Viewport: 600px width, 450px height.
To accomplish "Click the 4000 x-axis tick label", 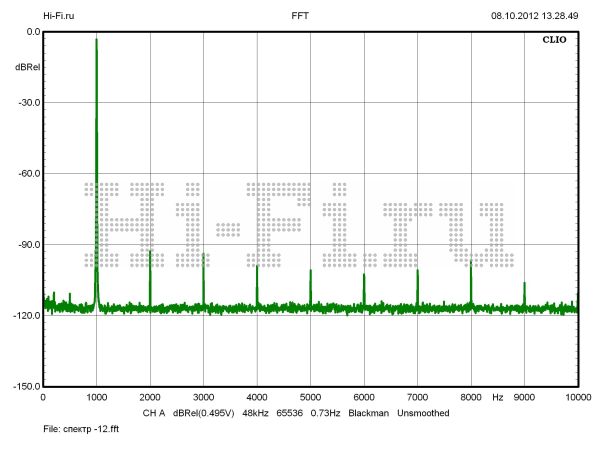I will coord(257,397).
